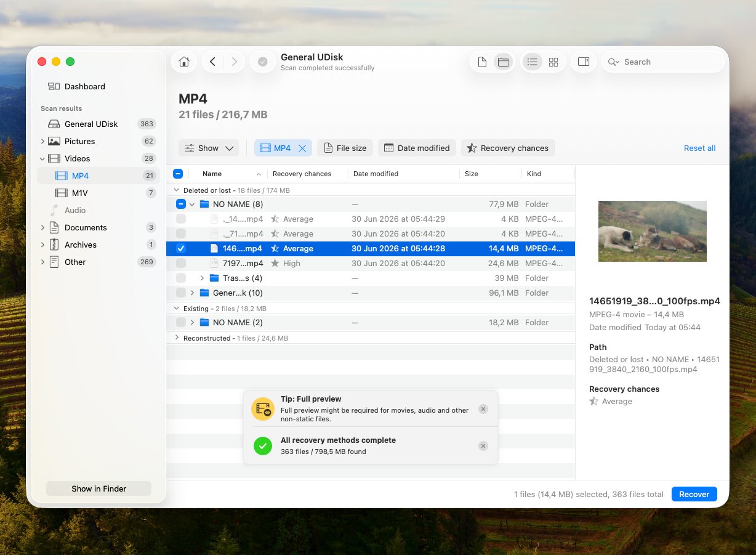Toggle the preview sidebar panel
Screen dimensions: 756x555
(584, 62)
